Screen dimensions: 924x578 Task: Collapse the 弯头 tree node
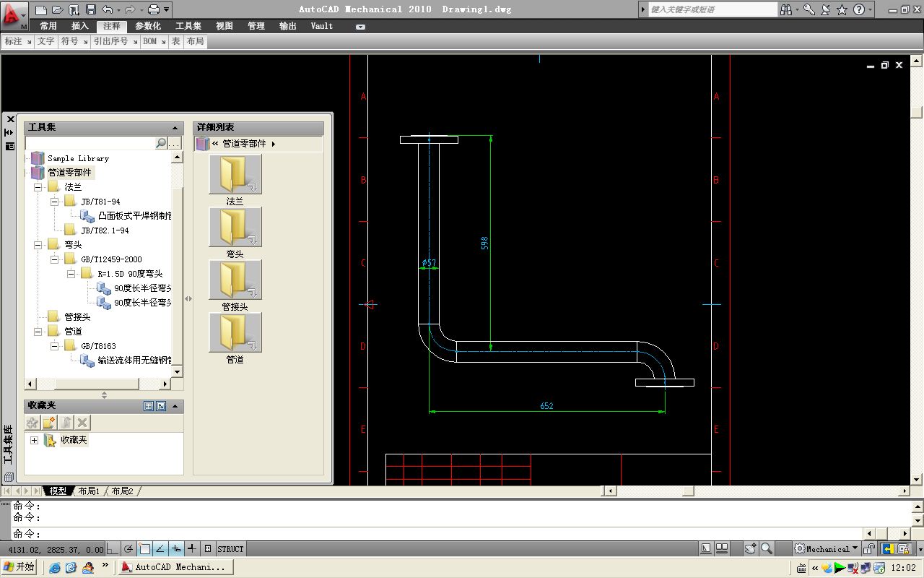pyautogui.click(x=38, y=245)
